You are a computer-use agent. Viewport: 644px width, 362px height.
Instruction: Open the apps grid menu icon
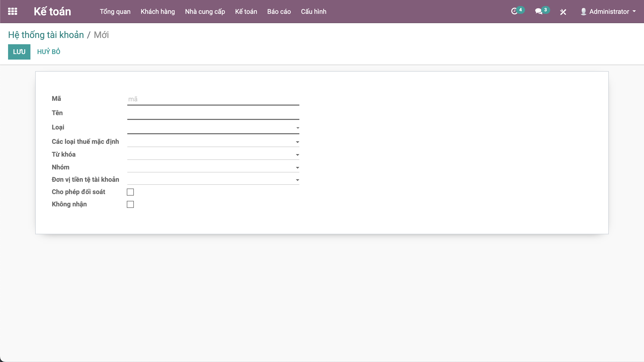click(12, 11)
